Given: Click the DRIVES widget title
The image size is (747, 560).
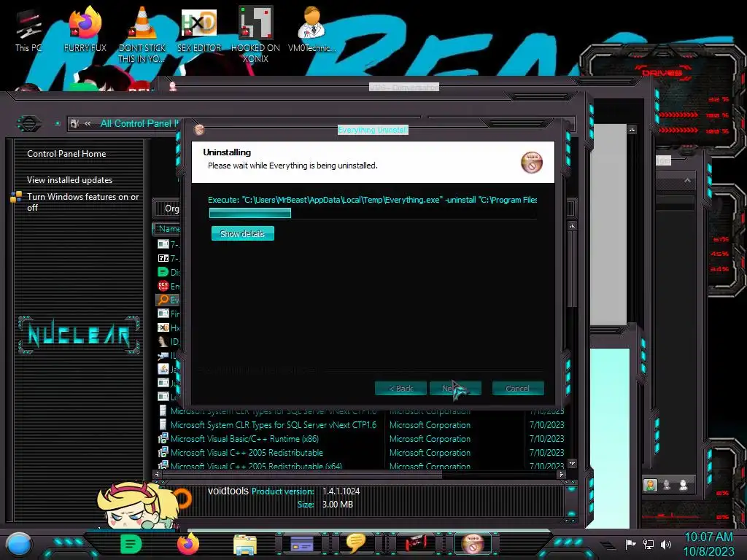Looking at the screenshot, I should tap(662, 73).
